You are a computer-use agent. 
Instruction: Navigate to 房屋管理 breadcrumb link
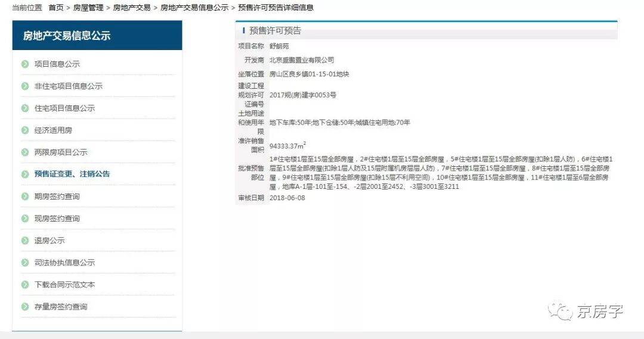point(88,8)
